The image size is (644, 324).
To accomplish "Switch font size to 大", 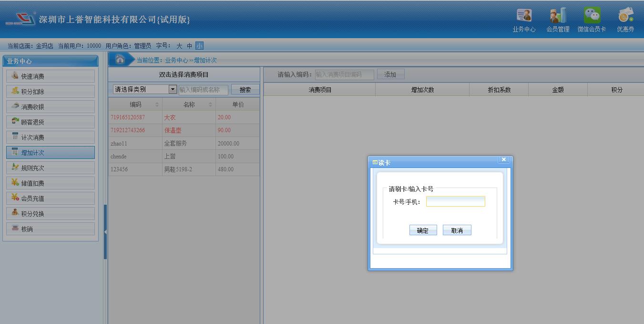I will tap(179, 46).
